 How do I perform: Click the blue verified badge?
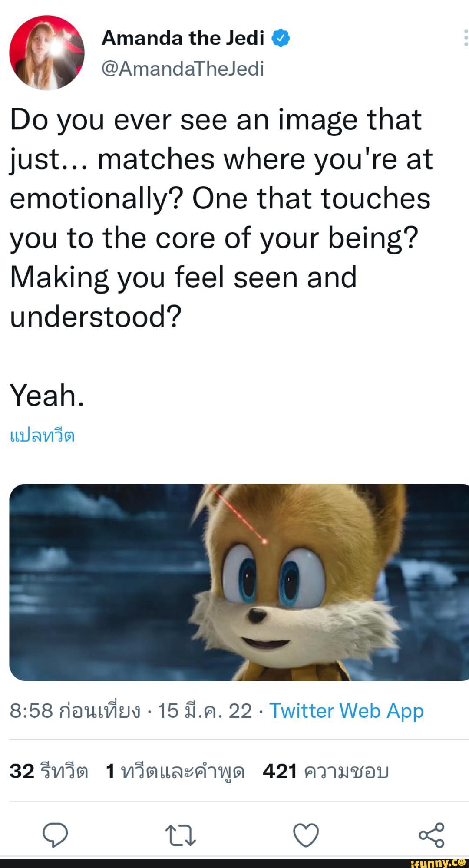coord(281,39)
